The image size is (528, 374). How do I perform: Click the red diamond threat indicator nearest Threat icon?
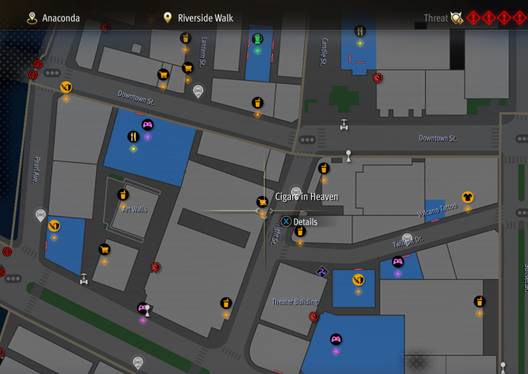[473, 18]
